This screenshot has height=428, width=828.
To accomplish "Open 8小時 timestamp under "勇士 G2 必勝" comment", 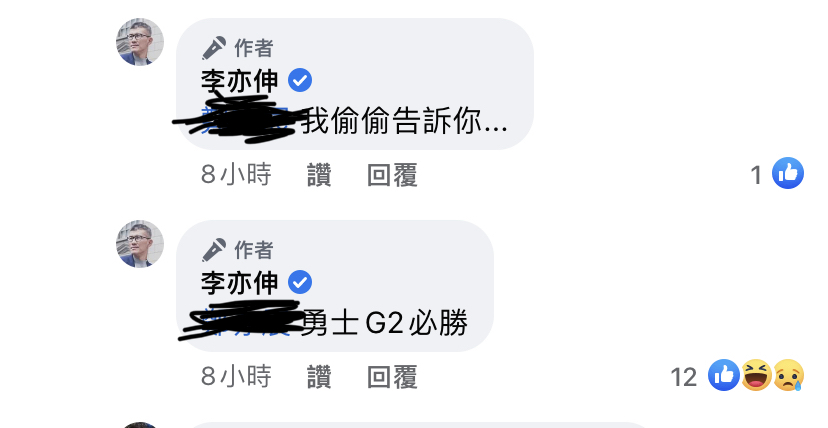I will click(236, 377).
